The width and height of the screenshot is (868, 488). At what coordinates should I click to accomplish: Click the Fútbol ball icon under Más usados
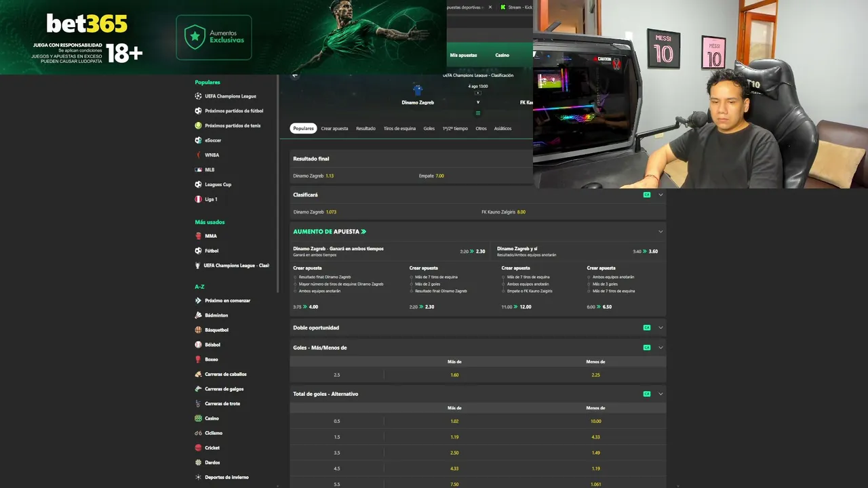click(199, 251)
